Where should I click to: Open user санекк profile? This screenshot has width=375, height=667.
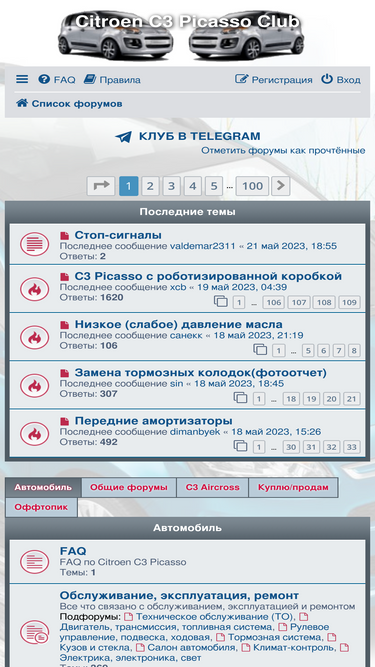point(186,336)
